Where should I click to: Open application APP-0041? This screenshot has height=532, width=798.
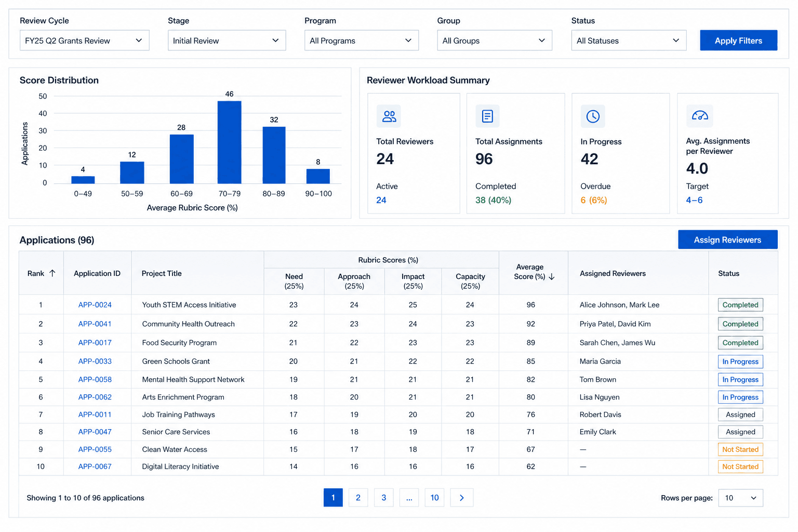(95, 324)
